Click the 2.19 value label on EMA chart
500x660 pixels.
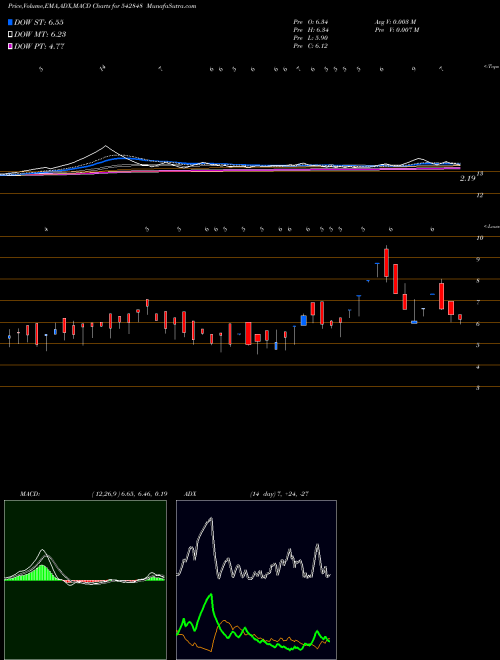[467, 178]
